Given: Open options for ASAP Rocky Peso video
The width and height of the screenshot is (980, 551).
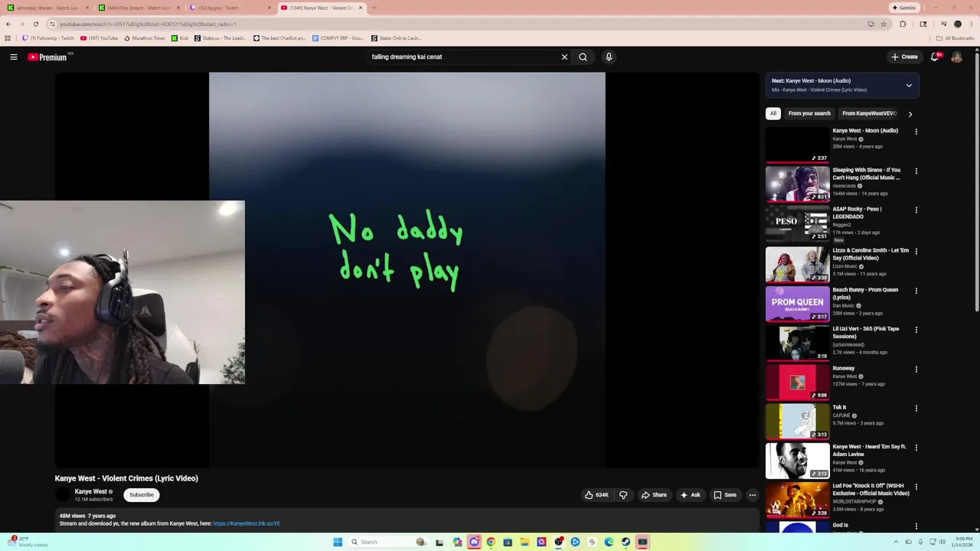Looking at the screenshot, I should point(916,210).
